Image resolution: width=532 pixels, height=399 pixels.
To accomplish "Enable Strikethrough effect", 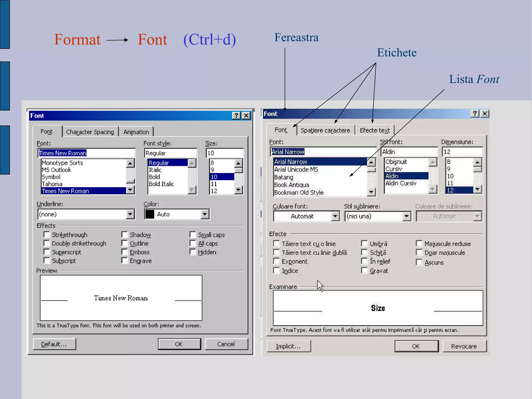I will [46, 234].
